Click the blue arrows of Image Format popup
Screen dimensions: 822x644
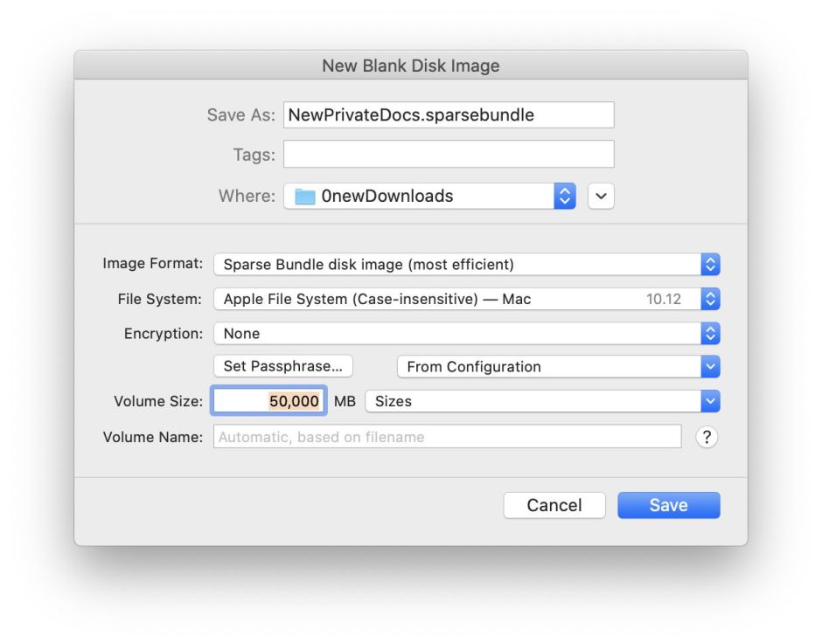point(711,265)
